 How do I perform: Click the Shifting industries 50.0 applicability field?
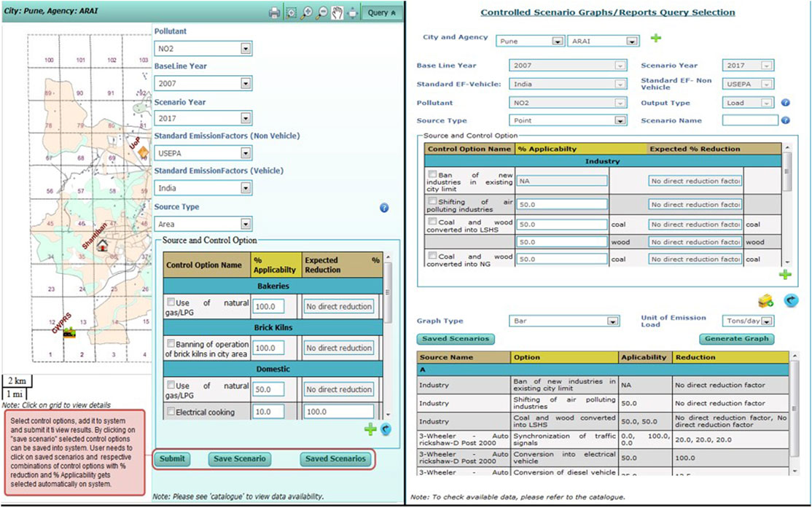pos(562,205)
